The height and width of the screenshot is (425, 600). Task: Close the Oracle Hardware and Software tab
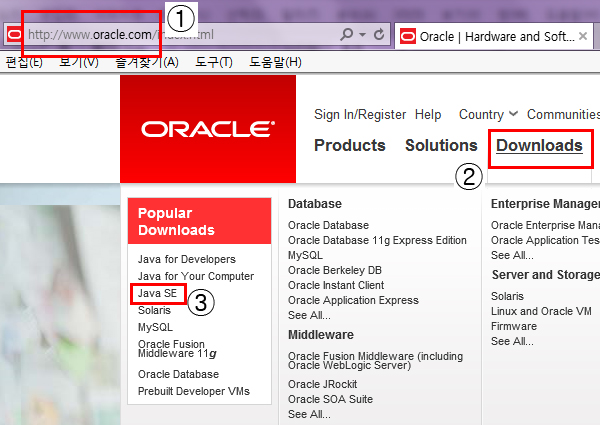pyautogui.click(x=583, y=36)
